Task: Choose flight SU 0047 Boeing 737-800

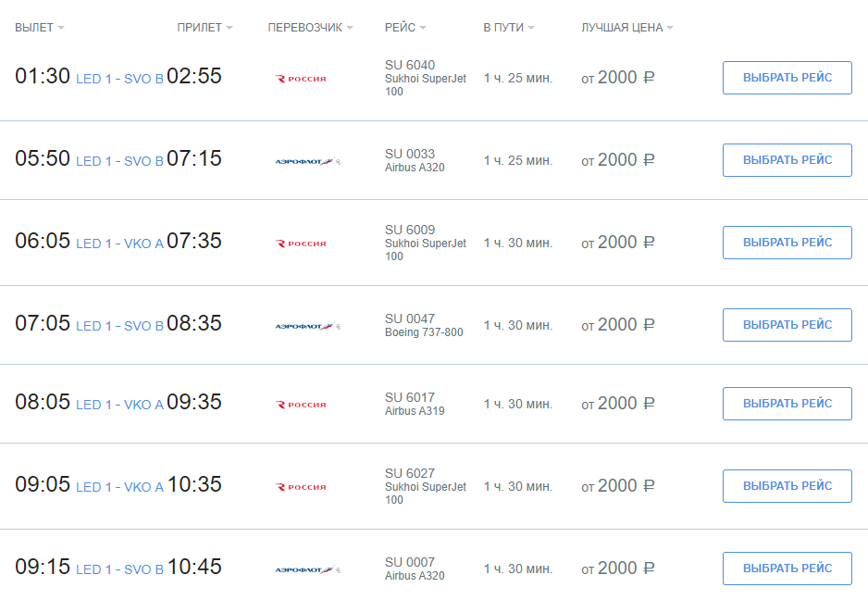Action: pos(787,325)
